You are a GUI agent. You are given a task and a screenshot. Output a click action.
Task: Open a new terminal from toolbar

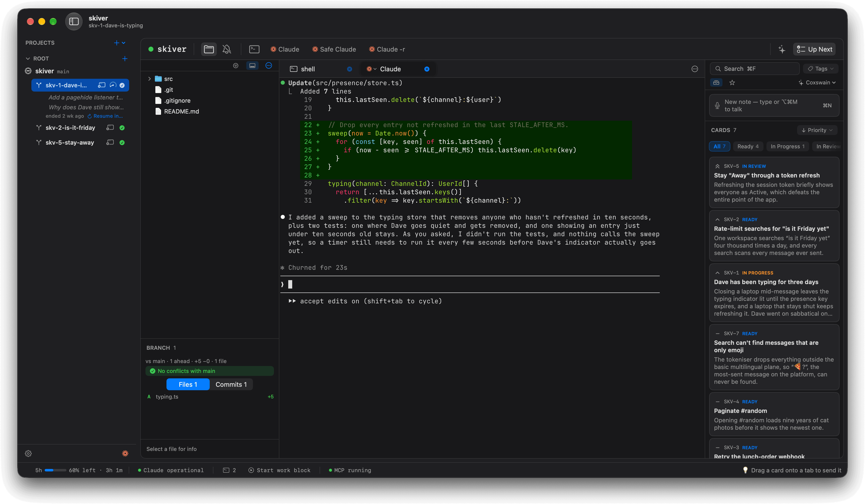[x=254, y=49]
